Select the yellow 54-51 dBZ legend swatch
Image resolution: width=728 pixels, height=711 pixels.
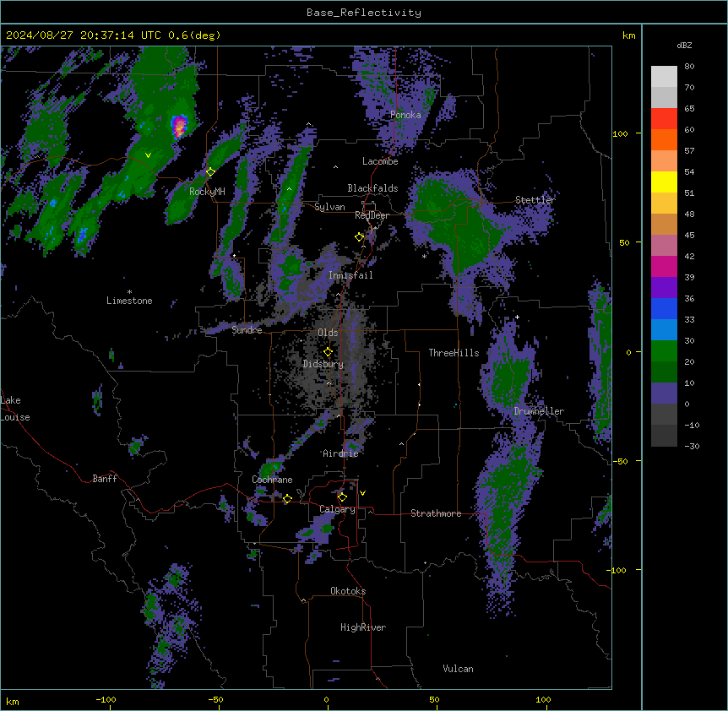tap(664, 182)
